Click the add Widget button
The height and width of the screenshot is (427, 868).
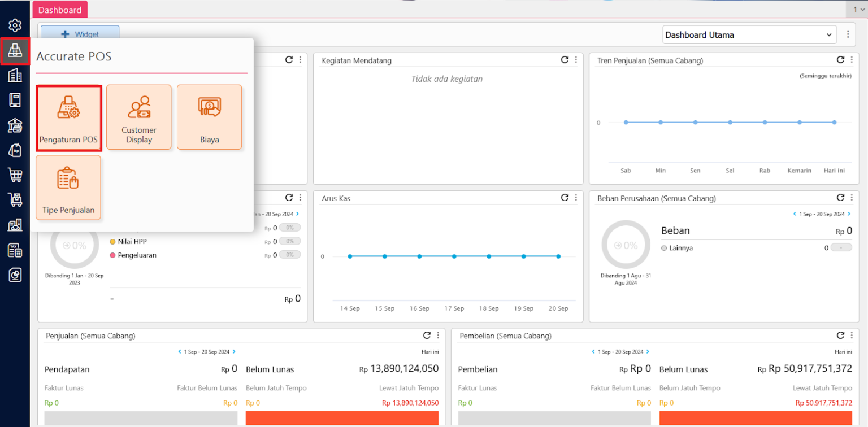tap(80, 34)
